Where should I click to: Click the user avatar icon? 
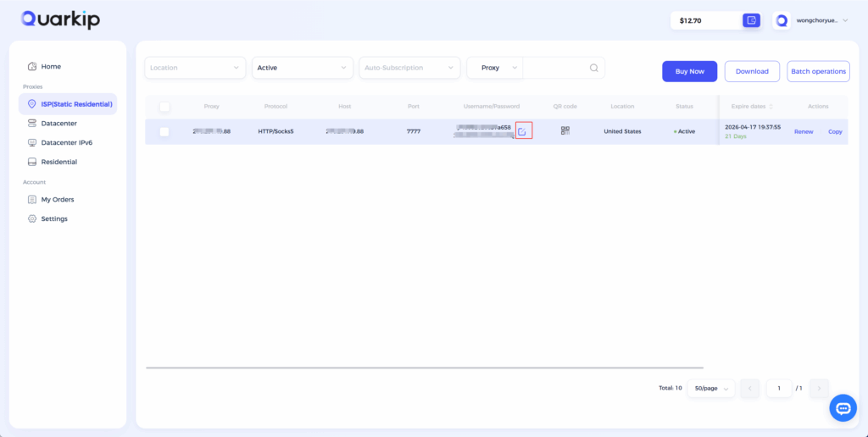pos(782,20)
